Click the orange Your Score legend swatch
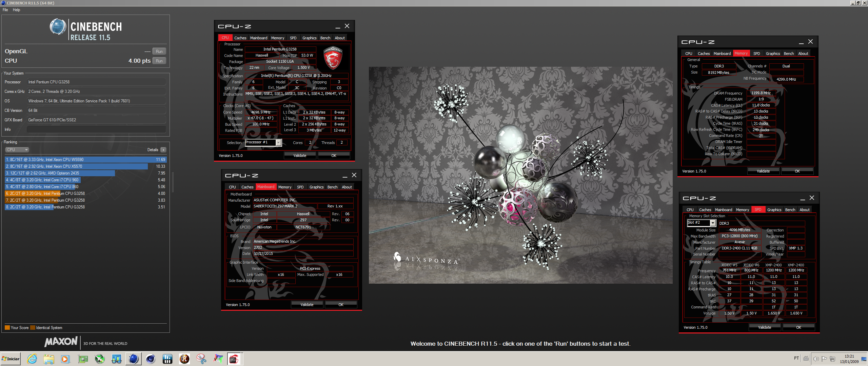 point(7,328)
